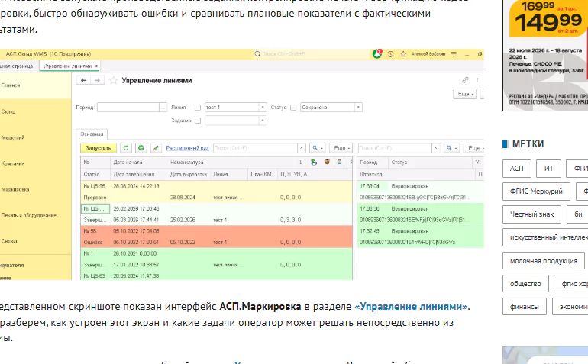This screenshot has height=364, width=588.
Task: Select the молочная продукция tag
Action: pyautogui.click(x=544, y=261)
